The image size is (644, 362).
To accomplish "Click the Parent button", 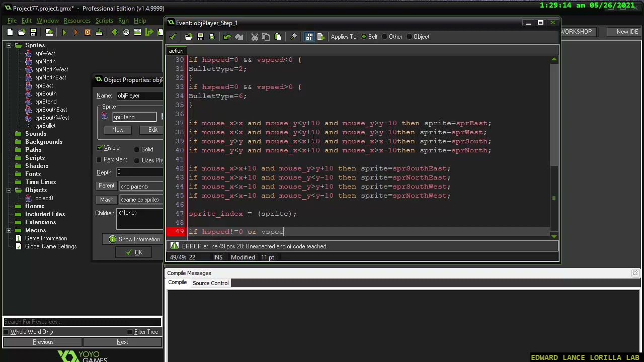I will [x=106, y=186].
